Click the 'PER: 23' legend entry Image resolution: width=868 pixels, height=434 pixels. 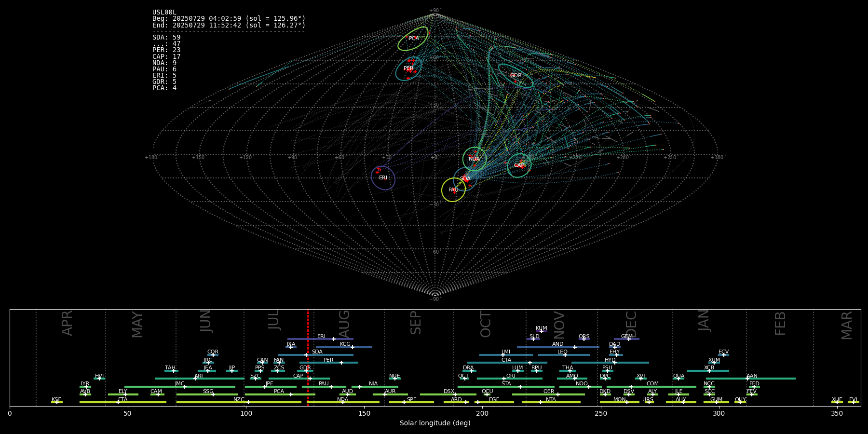[x=166, y=50]
